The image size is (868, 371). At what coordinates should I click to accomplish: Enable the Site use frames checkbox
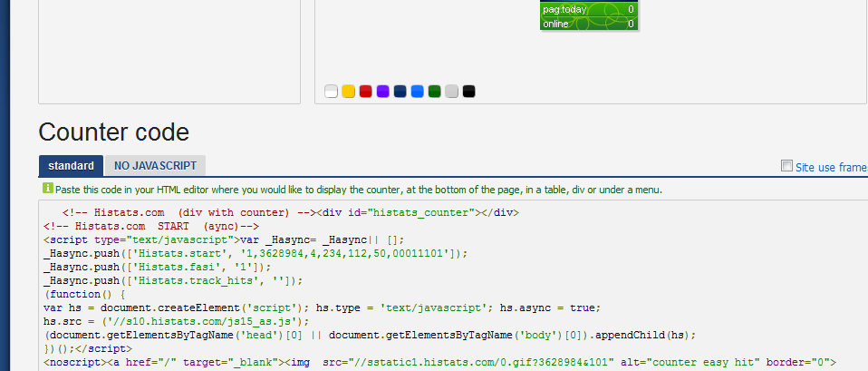[x=786, y=165]
